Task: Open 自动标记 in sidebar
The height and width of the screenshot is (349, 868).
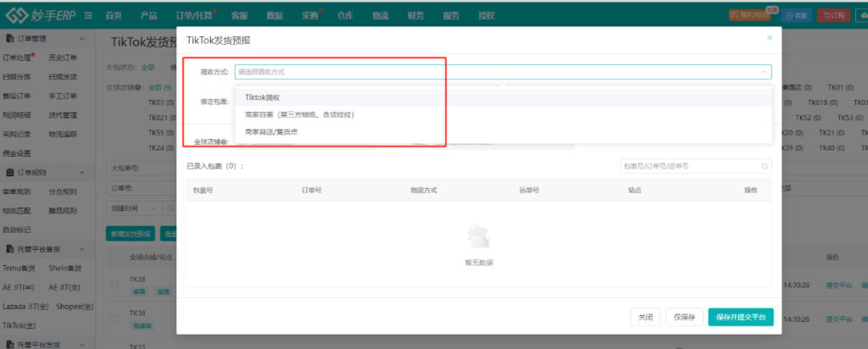Action: pyautogui.click(x=17, y=230)
